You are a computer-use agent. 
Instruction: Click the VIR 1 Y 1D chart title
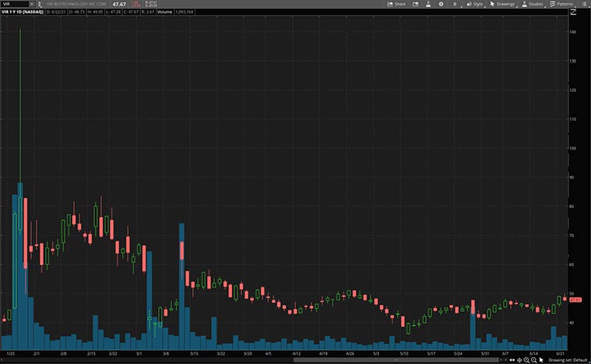[23, 12]
